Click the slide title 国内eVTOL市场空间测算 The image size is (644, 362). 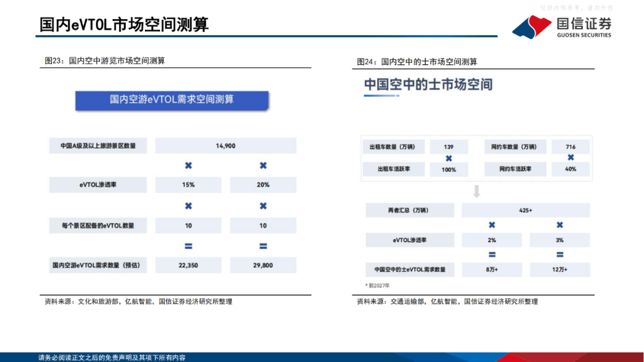tap(124, 24)
